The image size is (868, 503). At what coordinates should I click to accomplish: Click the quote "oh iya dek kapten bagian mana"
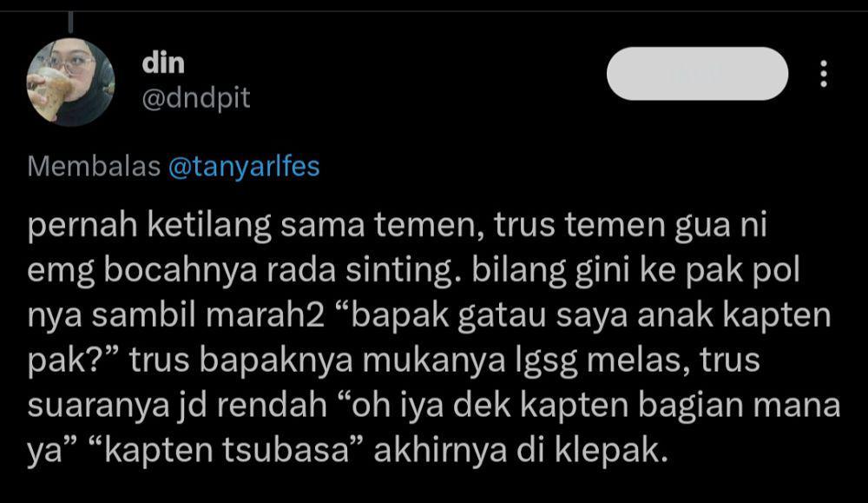589,406
